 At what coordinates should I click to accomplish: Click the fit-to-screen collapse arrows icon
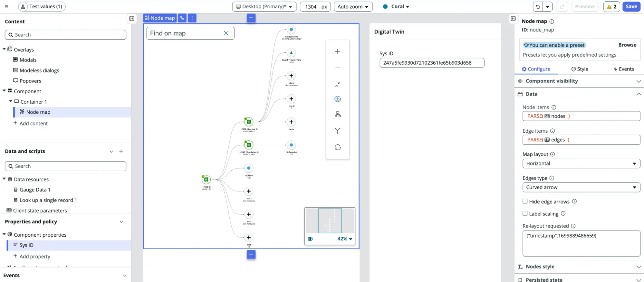(x=337, y=84)
